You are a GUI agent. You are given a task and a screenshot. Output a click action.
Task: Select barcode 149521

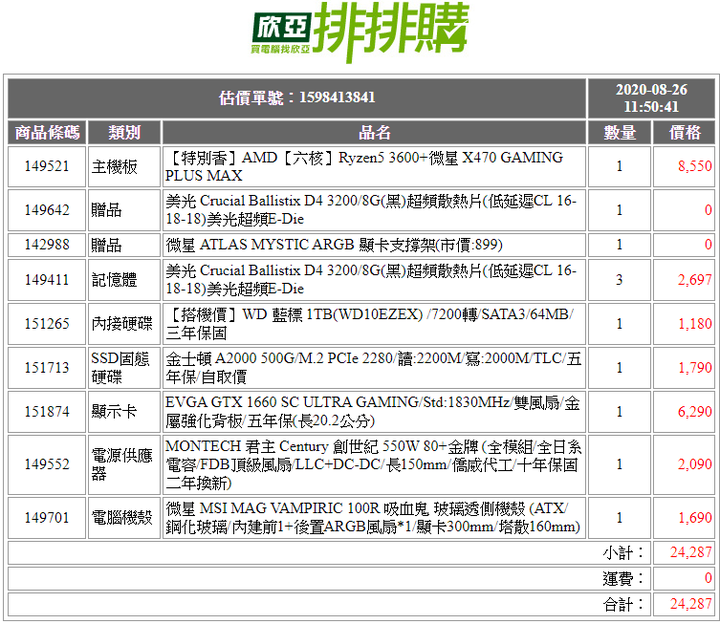point(47,166)
